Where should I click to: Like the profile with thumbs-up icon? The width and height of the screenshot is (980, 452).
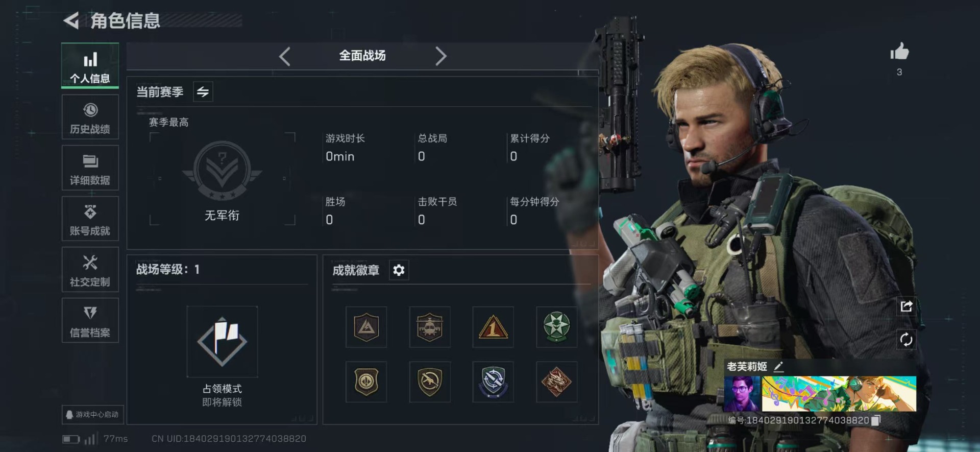pyautogui.click(x=899, y=52)
